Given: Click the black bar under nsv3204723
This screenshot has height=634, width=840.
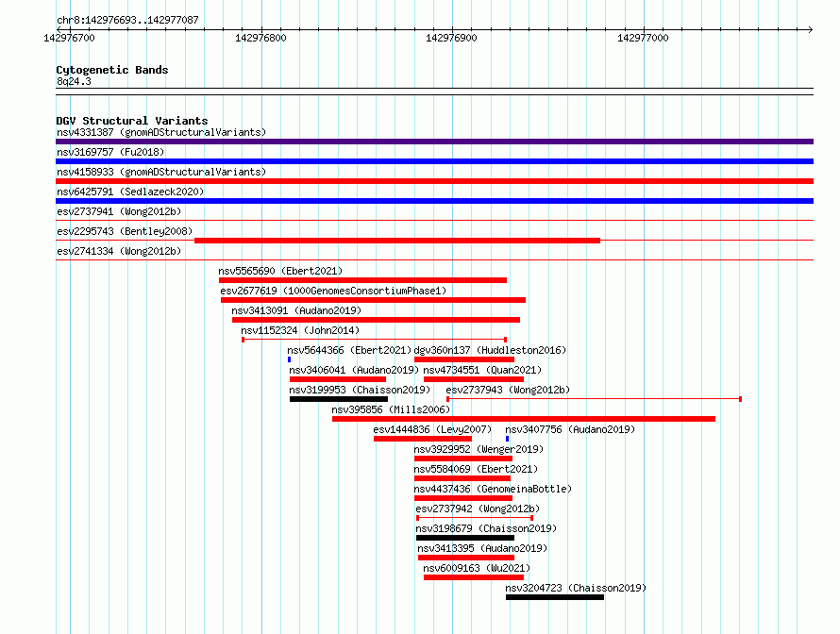Looking at the screenshot, I should (x=555, y=597).
